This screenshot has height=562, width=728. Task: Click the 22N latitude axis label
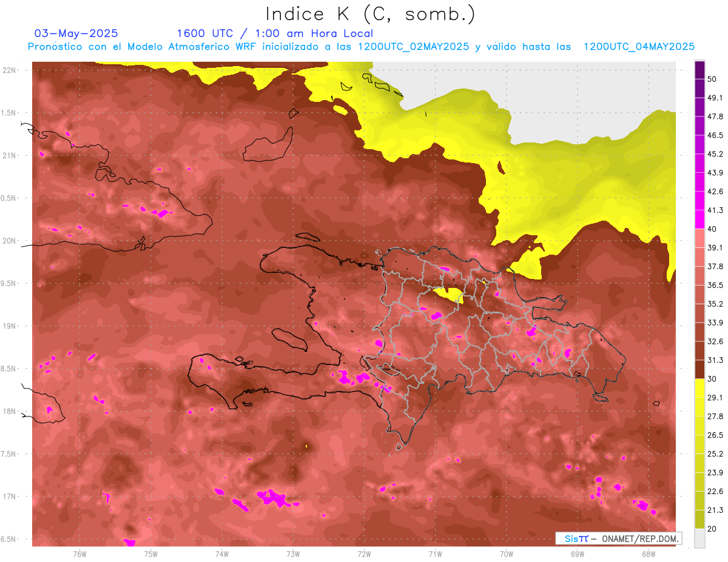10,70
